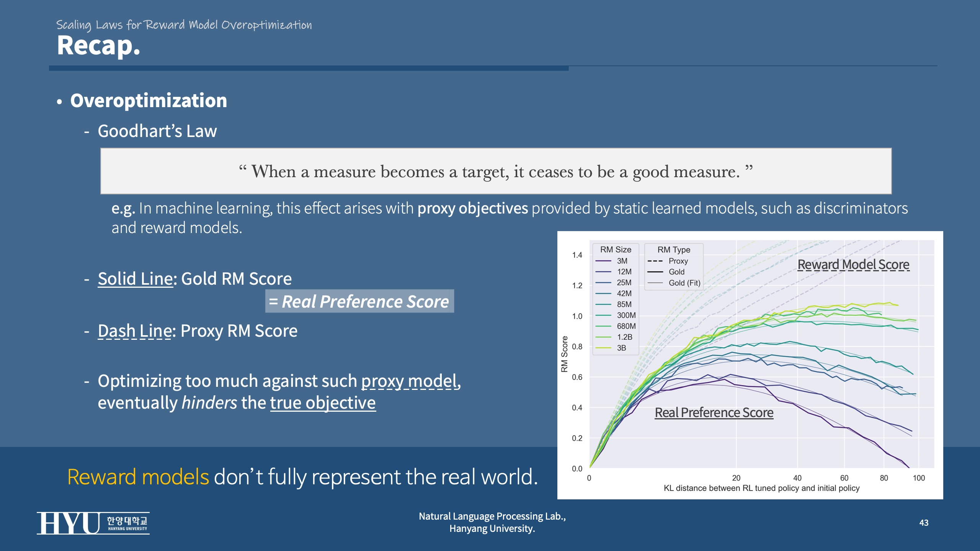Screen dimensions: 980x551
Task: Click Real Preference Score label in chart
Action: [x=714, y=412]
